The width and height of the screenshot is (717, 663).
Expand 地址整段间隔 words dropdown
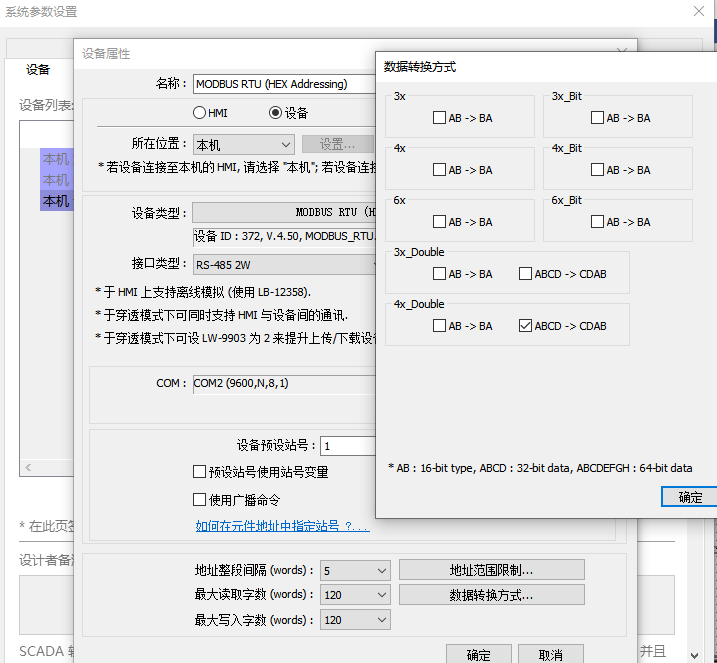(x=355, y=571)
